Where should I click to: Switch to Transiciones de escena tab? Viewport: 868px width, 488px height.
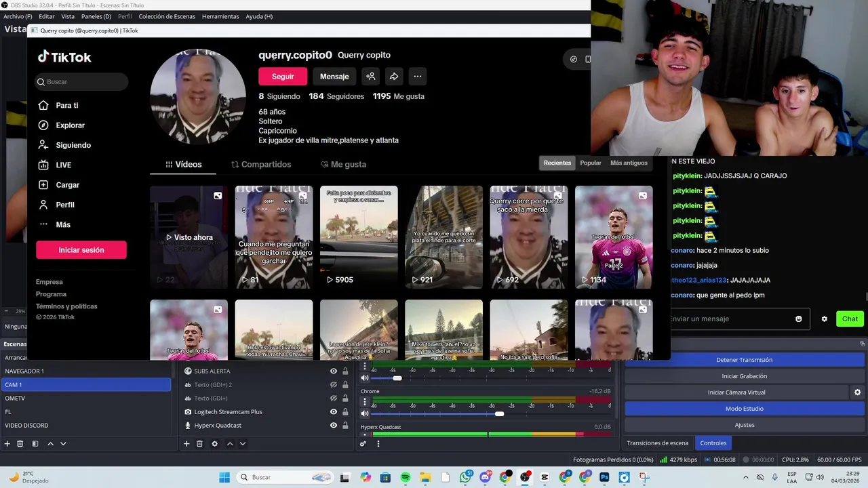pos(658,443)
